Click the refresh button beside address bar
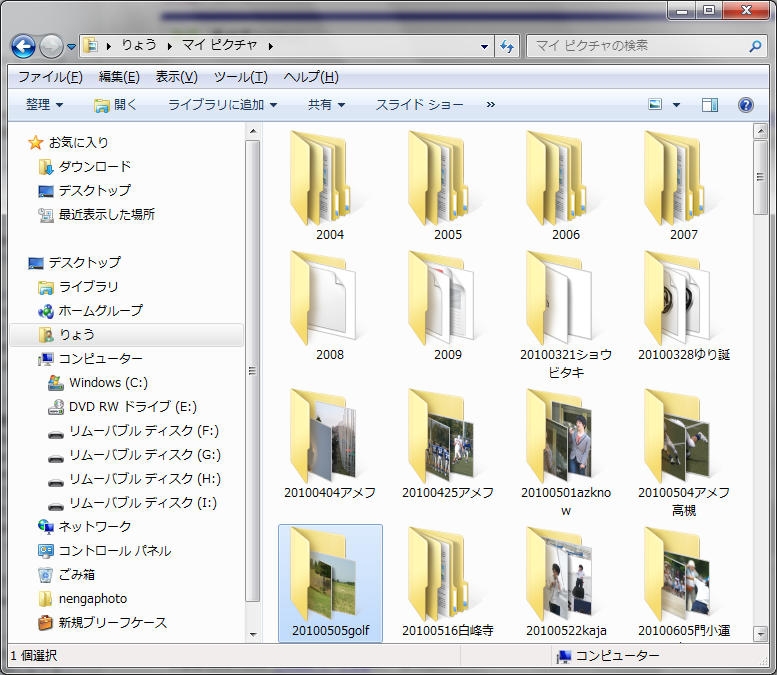The height and width of the screenshot is (675, 777). point(507,46)
